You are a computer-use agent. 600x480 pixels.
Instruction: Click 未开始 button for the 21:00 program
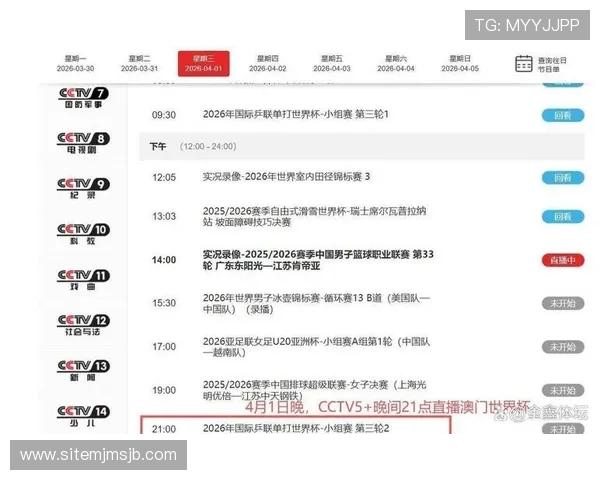coord(563,429)
